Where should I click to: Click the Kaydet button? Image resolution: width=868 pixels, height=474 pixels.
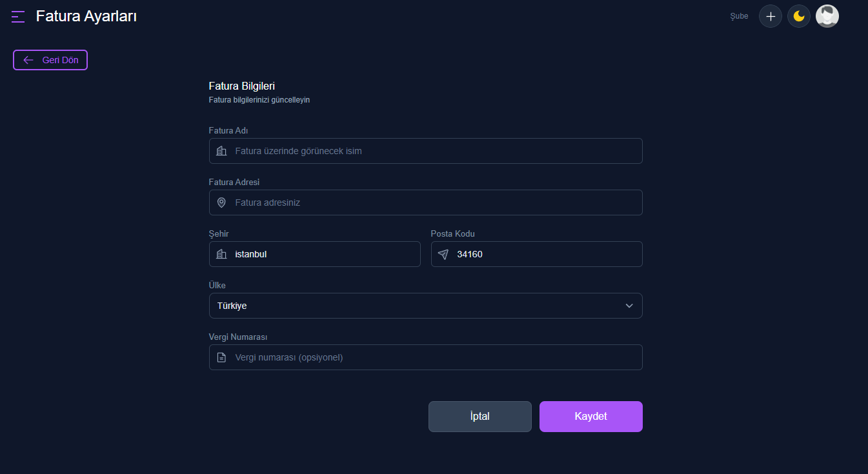coord(591,417)
